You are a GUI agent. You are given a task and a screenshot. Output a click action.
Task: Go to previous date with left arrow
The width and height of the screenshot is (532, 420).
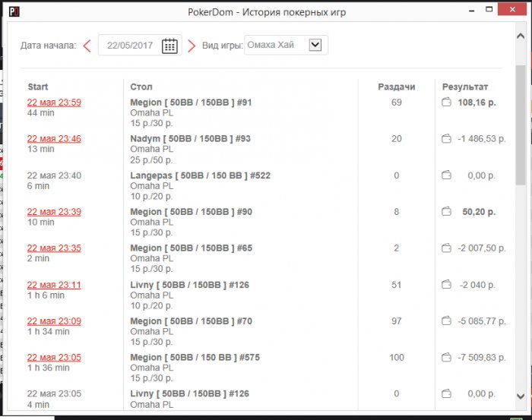[x=87, y=46]
